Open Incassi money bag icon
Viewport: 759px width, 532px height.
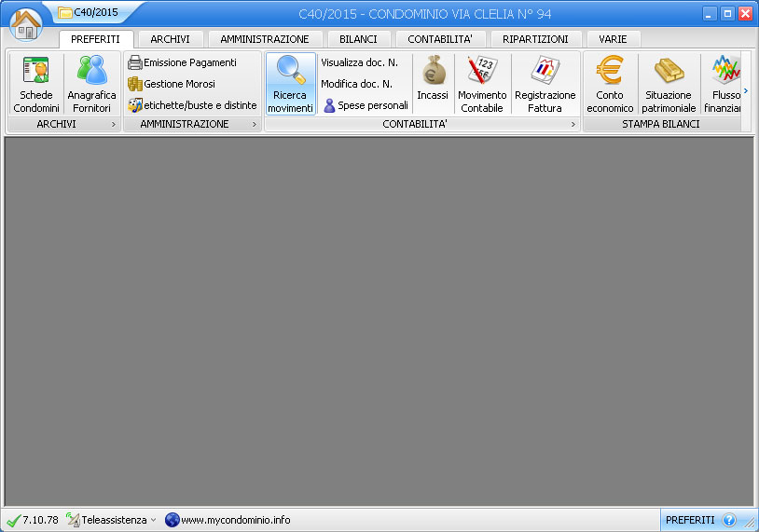(x=433, y=82)
